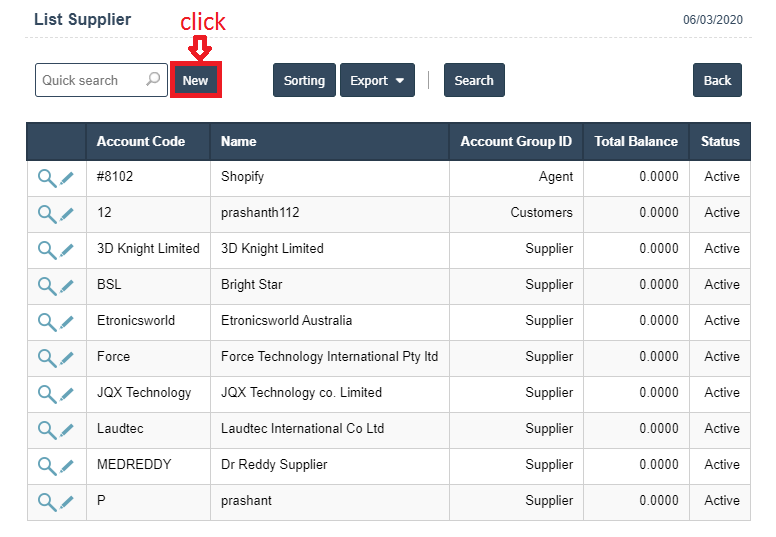
Task: Edit the Laudtec supplier entry
Action: point(67,430)
